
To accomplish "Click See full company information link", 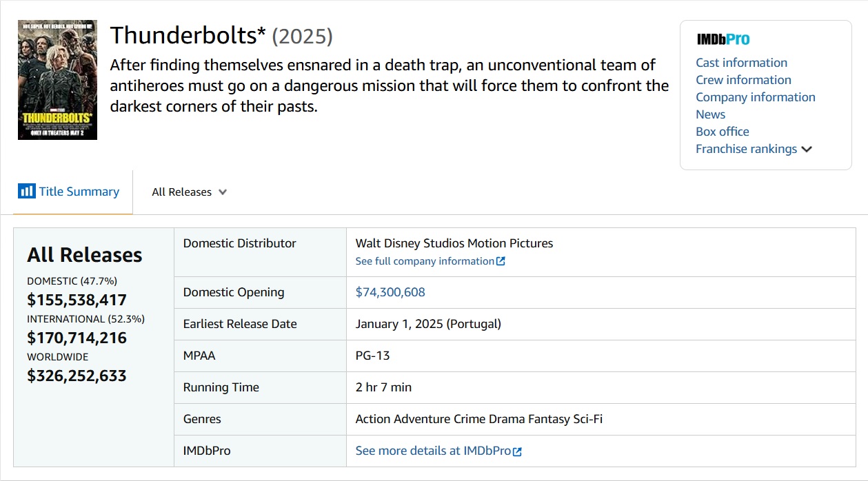I will point(425,261).
